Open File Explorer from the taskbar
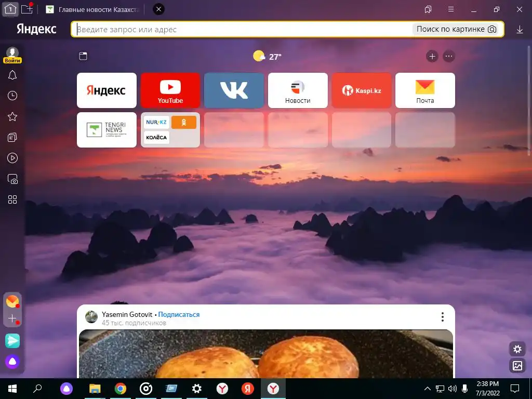This screenshot has width=532, height=399. [95, 389]
